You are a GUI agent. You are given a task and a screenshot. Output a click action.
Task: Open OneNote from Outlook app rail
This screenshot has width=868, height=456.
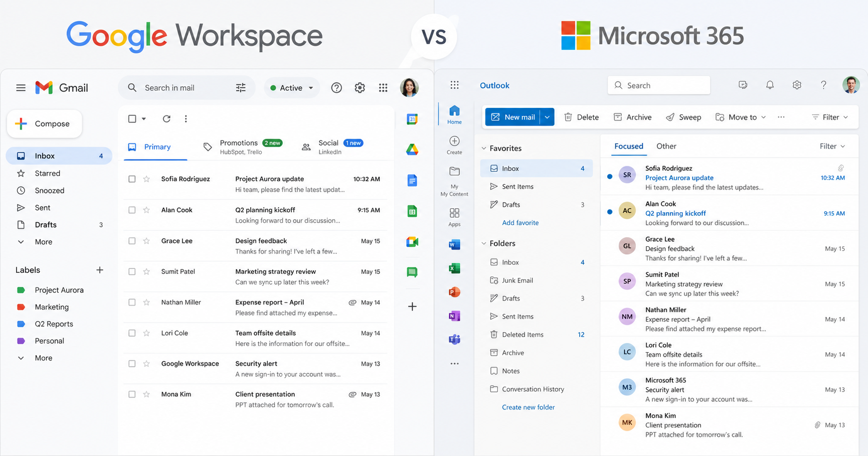point(454,316)
